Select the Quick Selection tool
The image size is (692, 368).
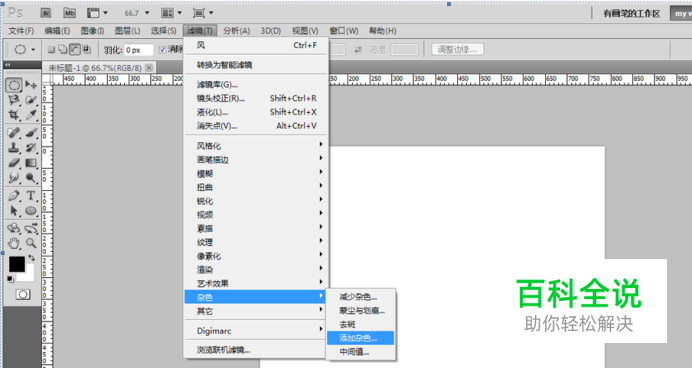(31, 100)
